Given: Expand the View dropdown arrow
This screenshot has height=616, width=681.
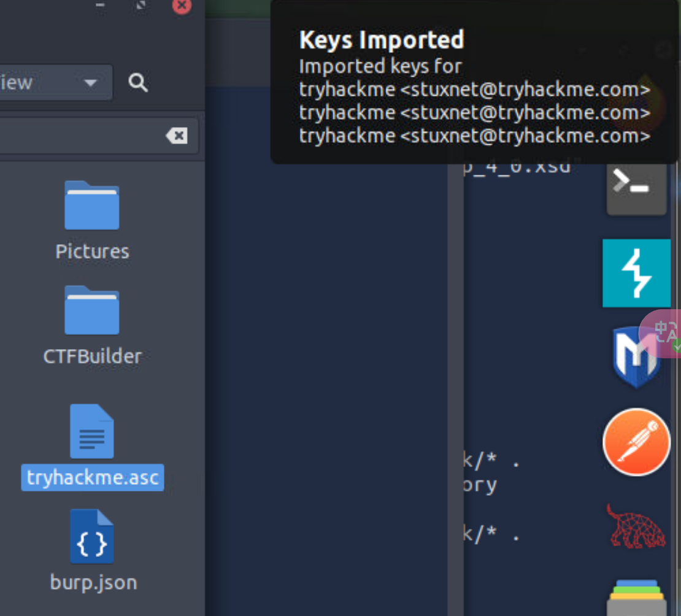Looking at the screenshot, I should click(x=90, y=83).
